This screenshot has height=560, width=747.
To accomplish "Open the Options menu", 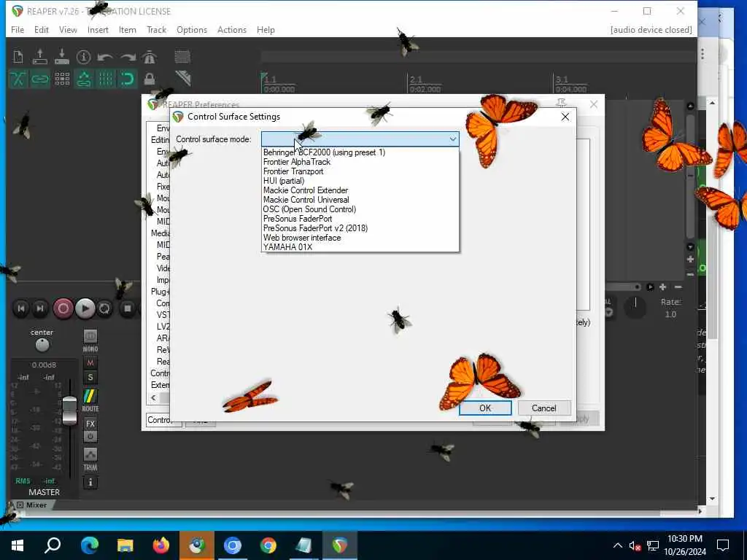I will tap(192, 29).
